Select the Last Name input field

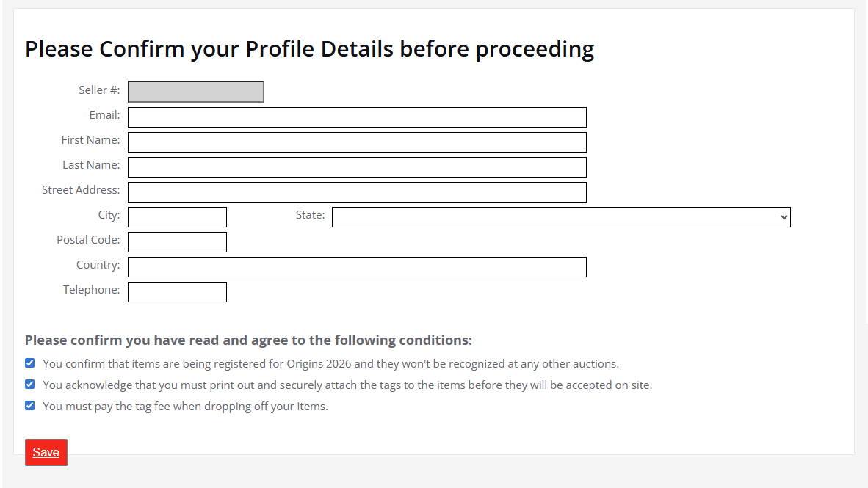tap(357, 167)
